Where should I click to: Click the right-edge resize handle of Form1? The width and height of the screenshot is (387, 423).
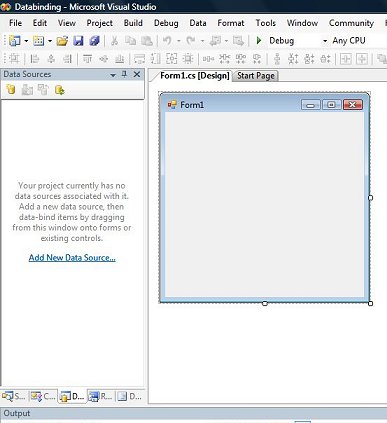point(370,198)
